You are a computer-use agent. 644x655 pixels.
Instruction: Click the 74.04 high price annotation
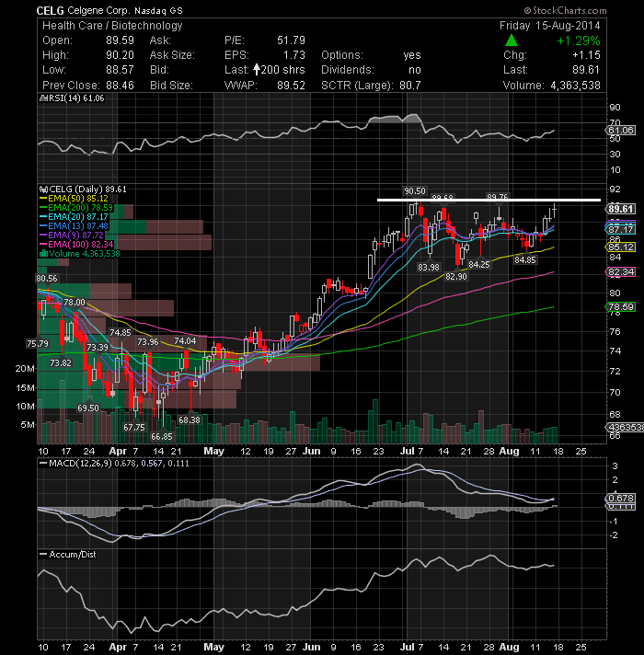[x=185, y=341]
